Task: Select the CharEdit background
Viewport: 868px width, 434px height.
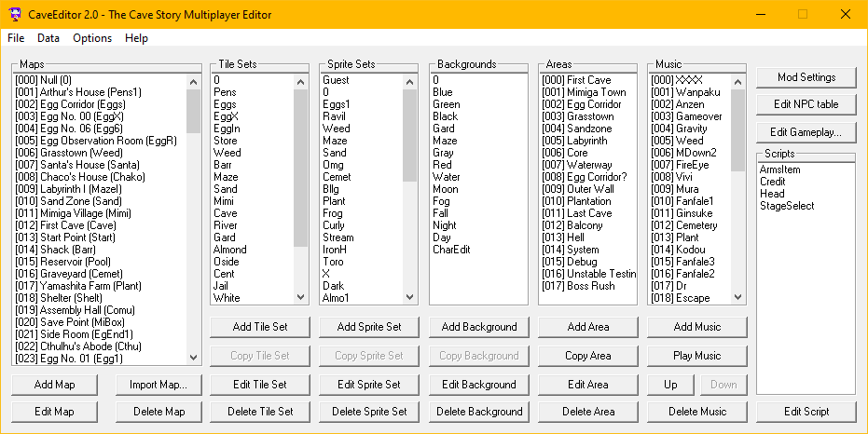Action: coord(451,250)
